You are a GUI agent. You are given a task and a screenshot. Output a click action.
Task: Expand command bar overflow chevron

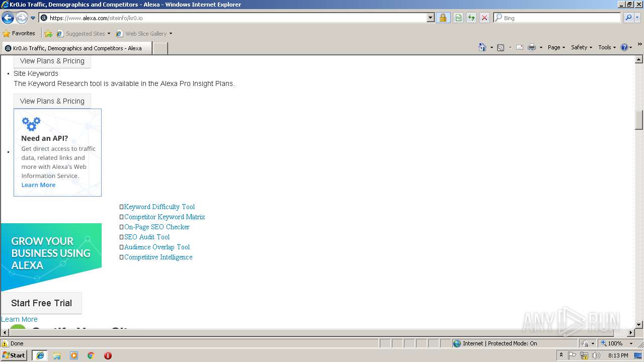[x=639, y=44]
